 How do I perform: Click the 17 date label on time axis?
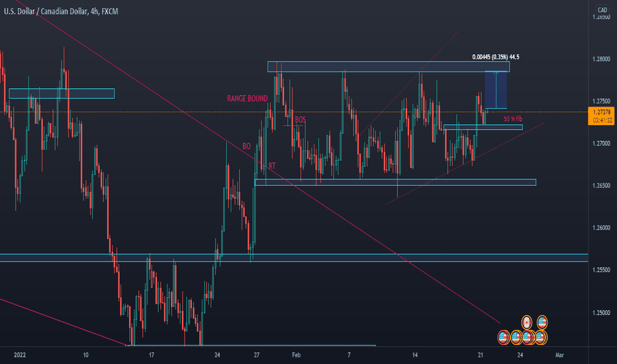coord(152,355)
